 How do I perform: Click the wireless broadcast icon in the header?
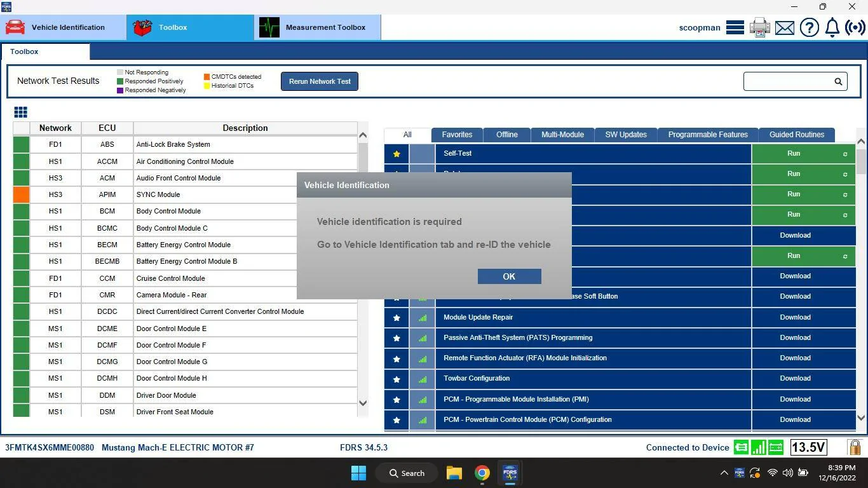[855, 27]
